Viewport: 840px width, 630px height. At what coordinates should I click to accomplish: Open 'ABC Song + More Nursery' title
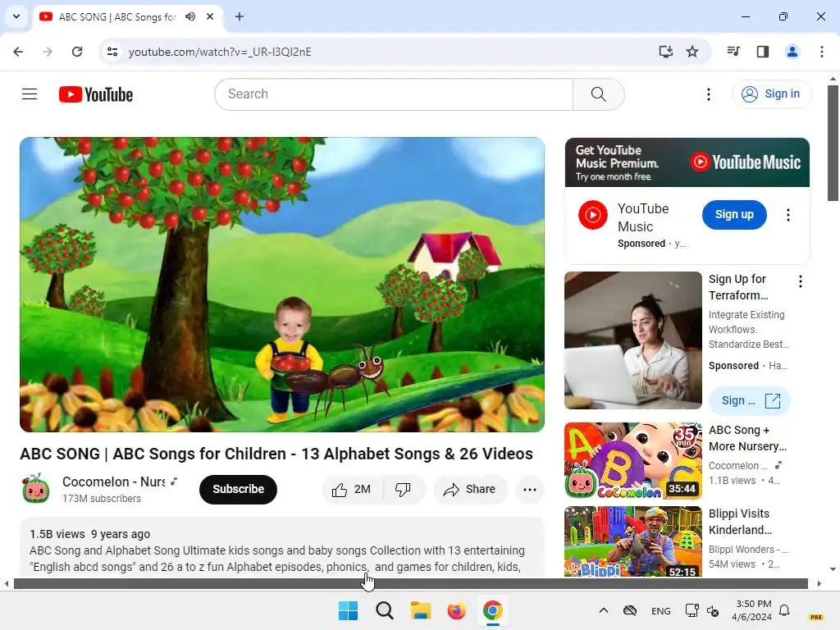pyautogui.click(x=747, y=438)
